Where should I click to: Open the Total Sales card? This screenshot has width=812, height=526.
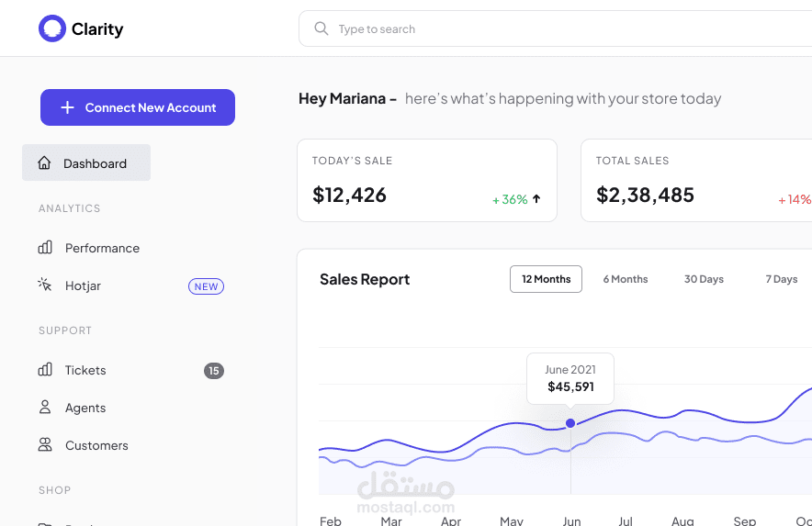pos(696,180)
